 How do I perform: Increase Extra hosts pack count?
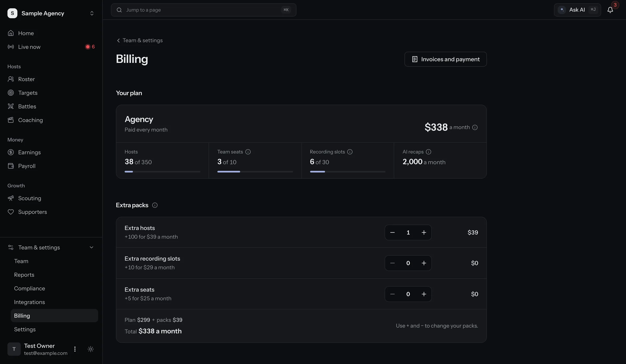point(424,232)
